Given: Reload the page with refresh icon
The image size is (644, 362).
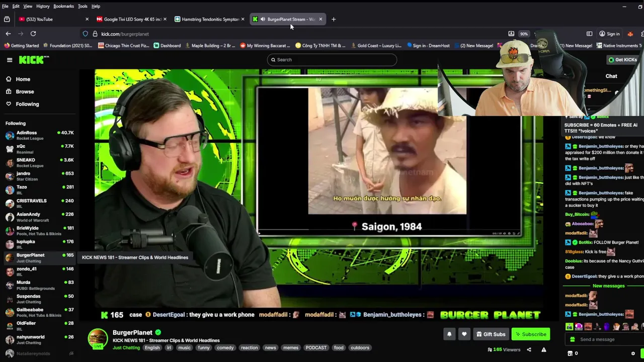Looking at the screenshot, I should 33,34.
